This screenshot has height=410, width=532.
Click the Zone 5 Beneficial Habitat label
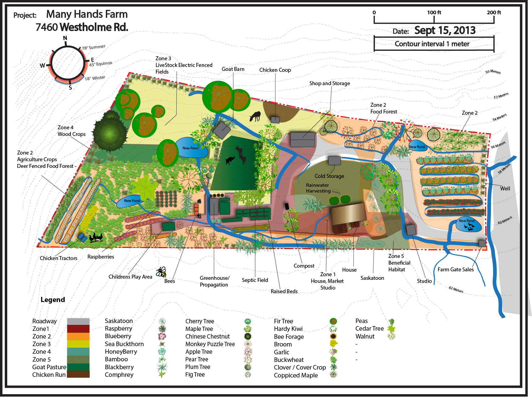pos(399,263)
